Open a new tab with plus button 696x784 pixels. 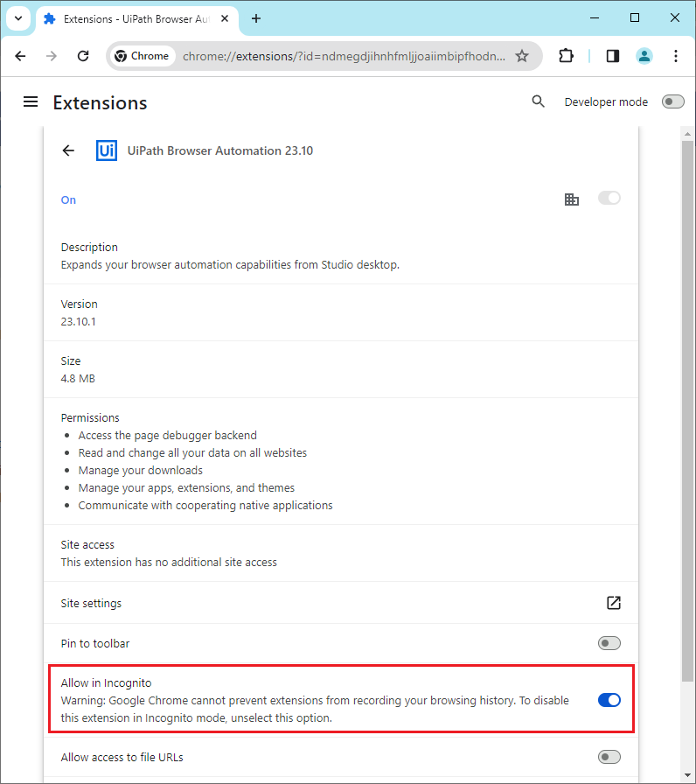(x=256, y=18)
